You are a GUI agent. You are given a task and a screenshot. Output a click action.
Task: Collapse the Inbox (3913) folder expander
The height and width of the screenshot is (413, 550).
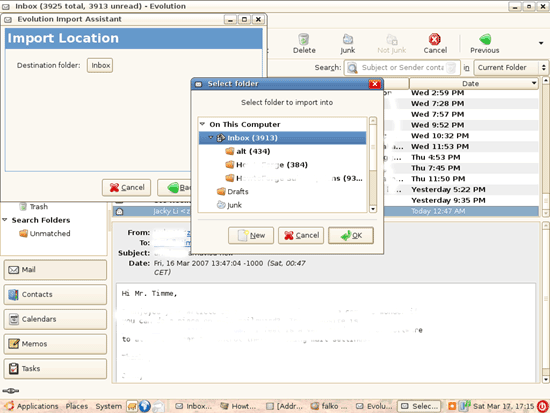(x=211, y=138)
